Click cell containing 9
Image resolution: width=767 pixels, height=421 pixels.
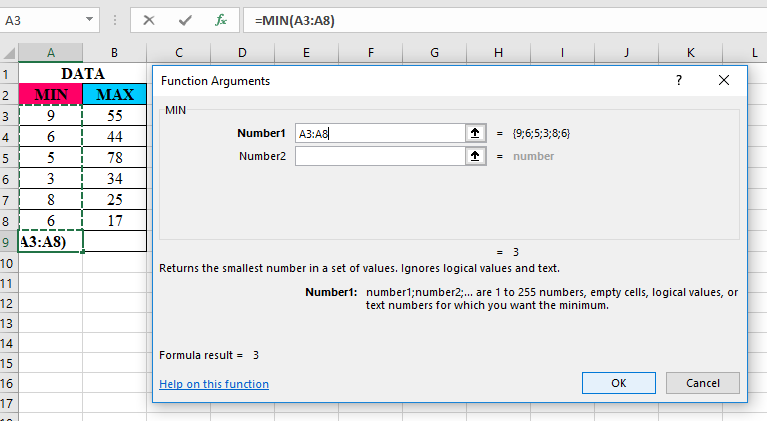pos(51,115)
